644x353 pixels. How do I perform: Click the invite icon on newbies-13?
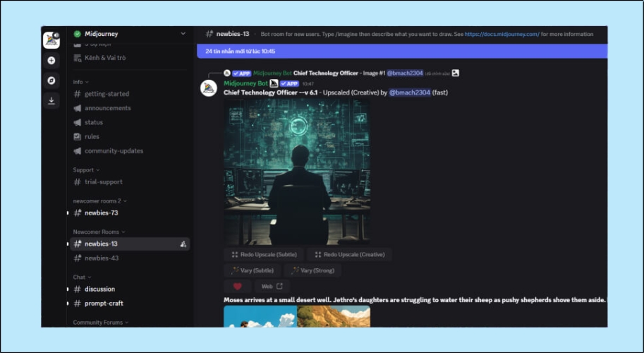[x=183, y=244]
